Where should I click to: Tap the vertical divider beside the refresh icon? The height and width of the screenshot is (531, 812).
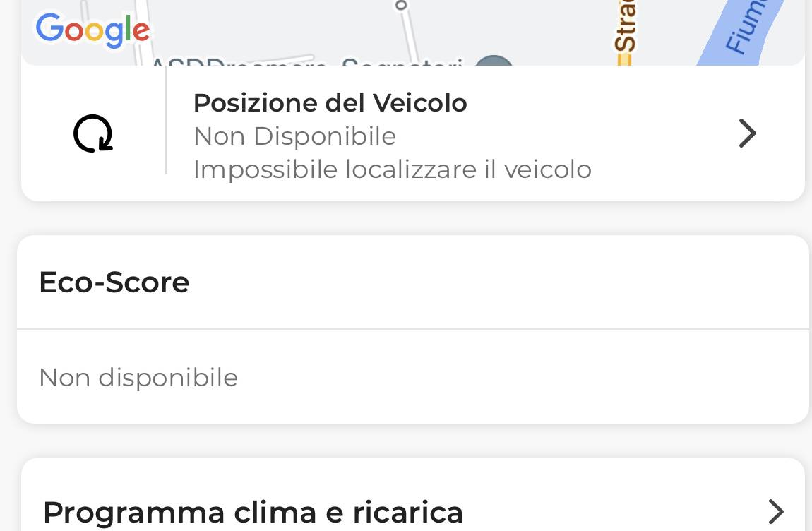[x=166, y=119]
